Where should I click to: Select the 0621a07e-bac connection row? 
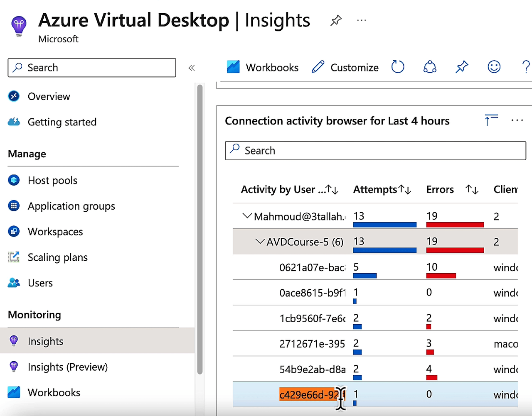(375, 267)
